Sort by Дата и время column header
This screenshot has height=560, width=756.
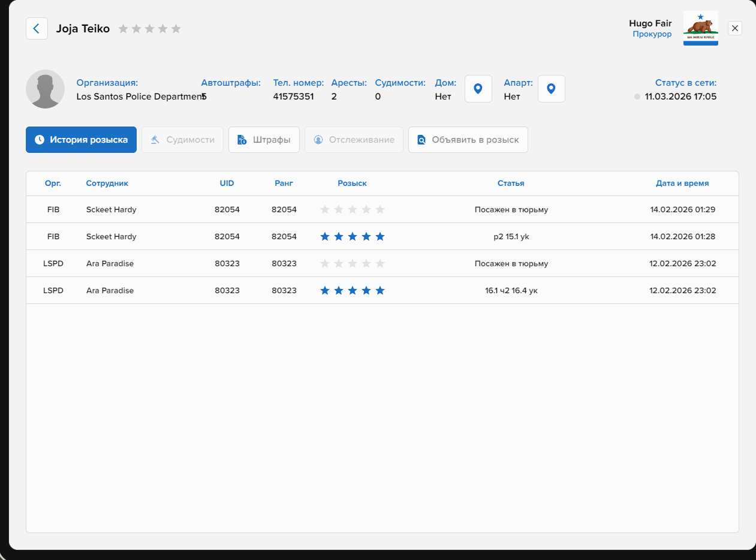point(682,183)
